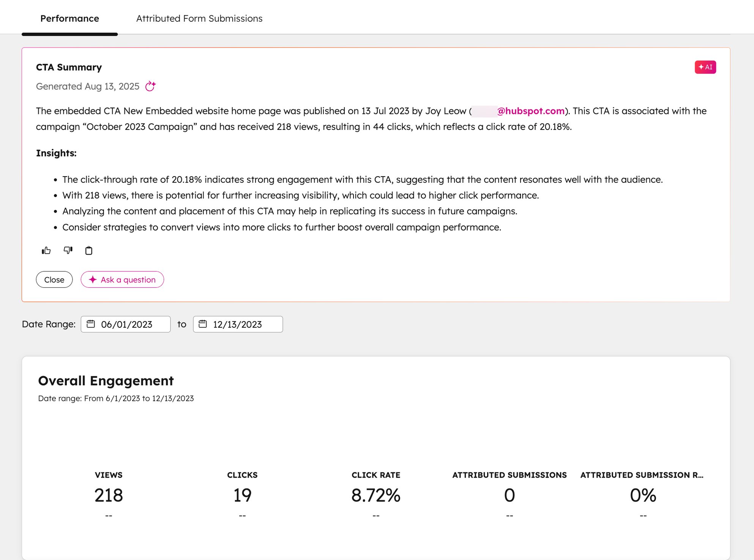Give thumbs down feedback on the summary
Screen dimensions: 754x560
[x=68, y=250]
